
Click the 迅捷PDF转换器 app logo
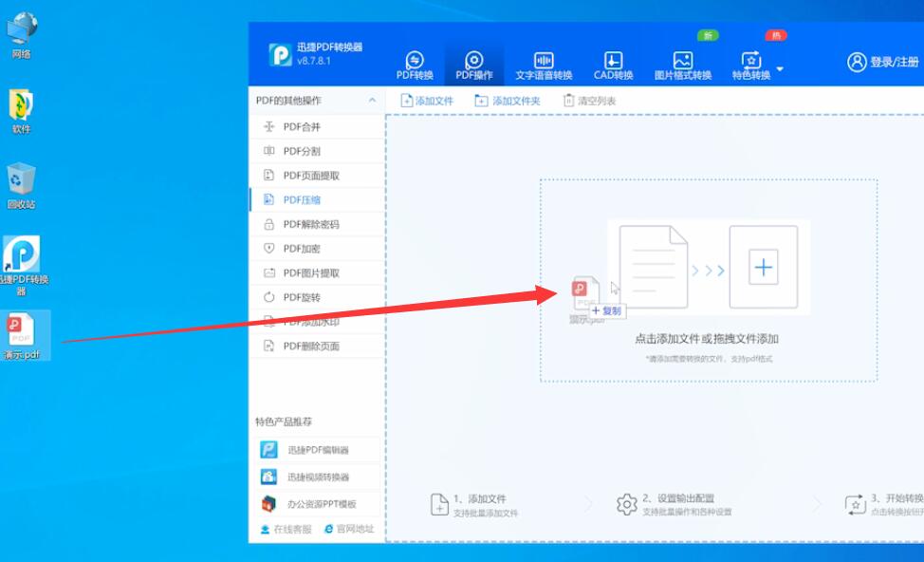[281, 55]
